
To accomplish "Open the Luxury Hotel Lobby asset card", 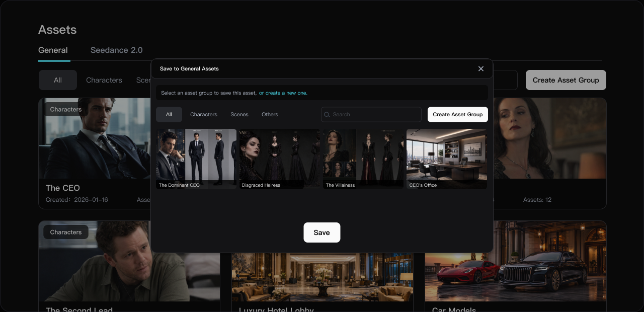I will (x=323, y=282).
